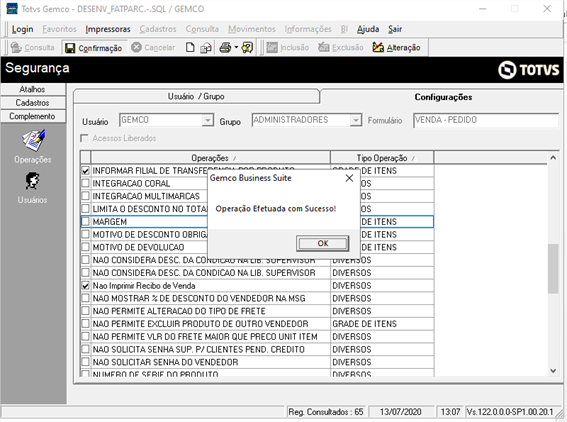Check the INTEGRACAO CORAL checkbox
Image resolution: width=567 pixels, height=422 pixels.
click(x=85, y=183)
